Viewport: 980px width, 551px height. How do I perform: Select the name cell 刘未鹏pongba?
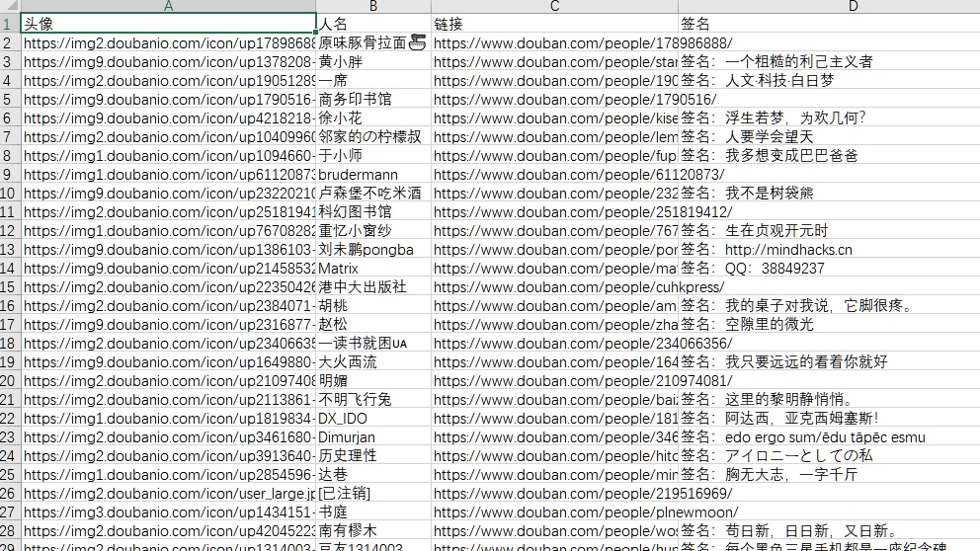tap(373, 249)
